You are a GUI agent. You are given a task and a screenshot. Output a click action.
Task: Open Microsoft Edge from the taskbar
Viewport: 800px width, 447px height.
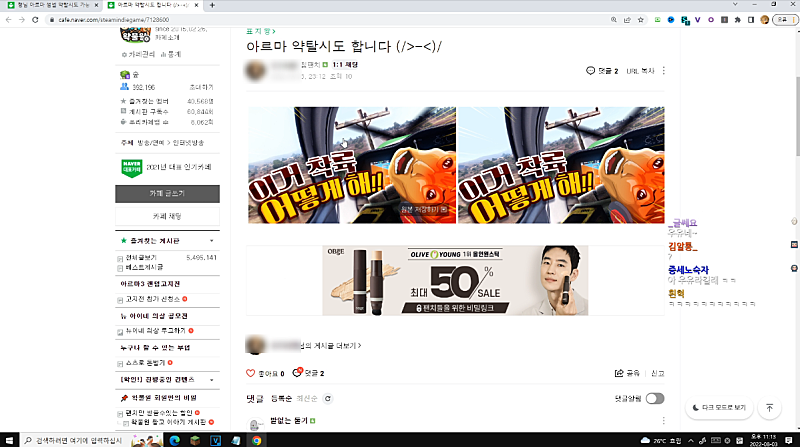coord(172,439)
